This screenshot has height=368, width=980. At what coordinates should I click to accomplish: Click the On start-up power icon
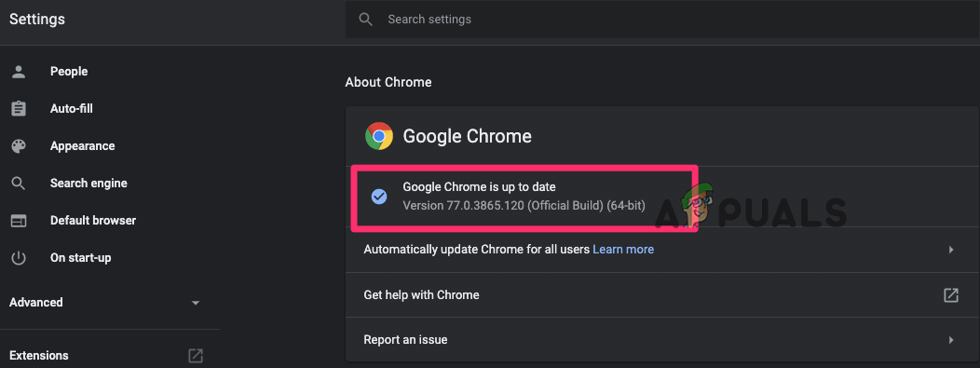pyautogui.click(x=19, y=258)
